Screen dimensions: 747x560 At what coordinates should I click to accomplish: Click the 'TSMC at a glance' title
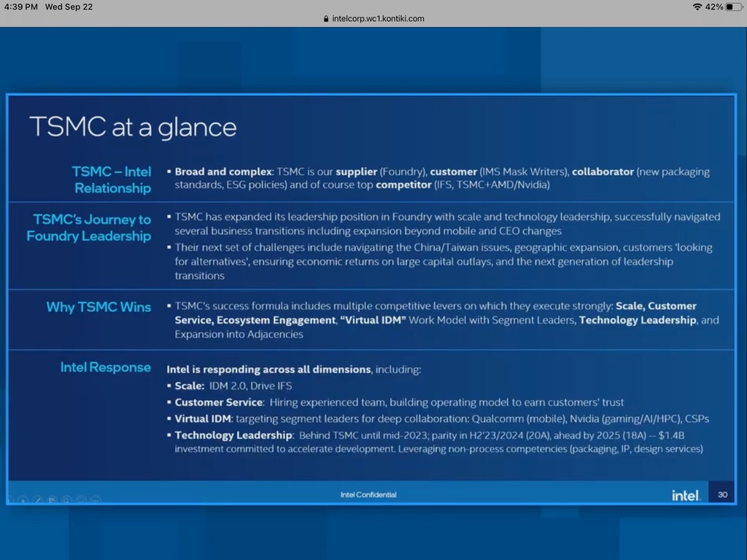click(133, 127)
